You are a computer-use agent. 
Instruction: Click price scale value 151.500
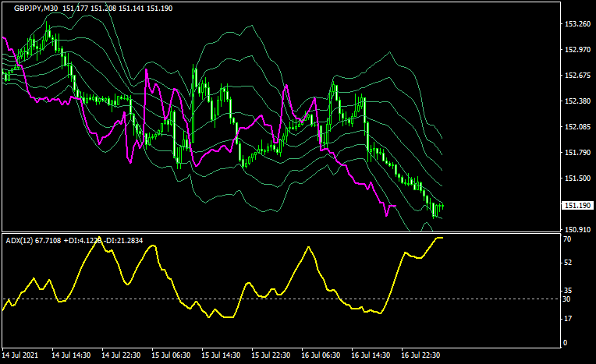[578, 178]
